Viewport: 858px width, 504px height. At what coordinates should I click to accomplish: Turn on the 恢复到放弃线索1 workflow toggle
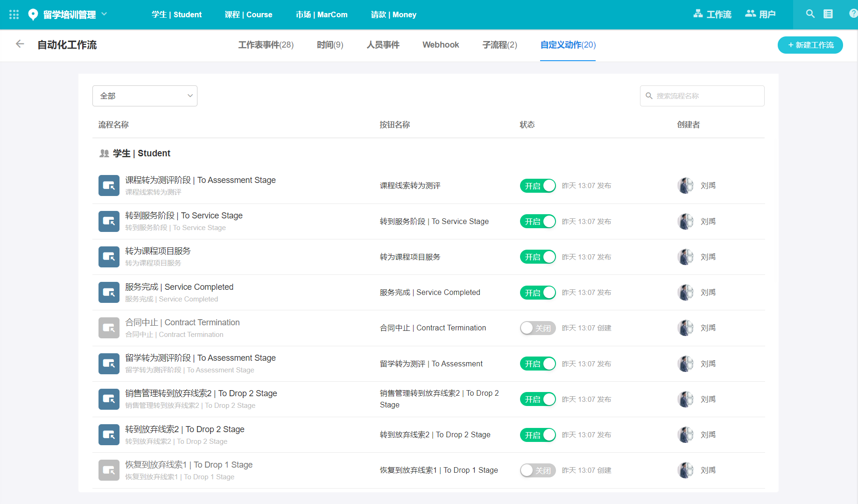coord(538,470)
